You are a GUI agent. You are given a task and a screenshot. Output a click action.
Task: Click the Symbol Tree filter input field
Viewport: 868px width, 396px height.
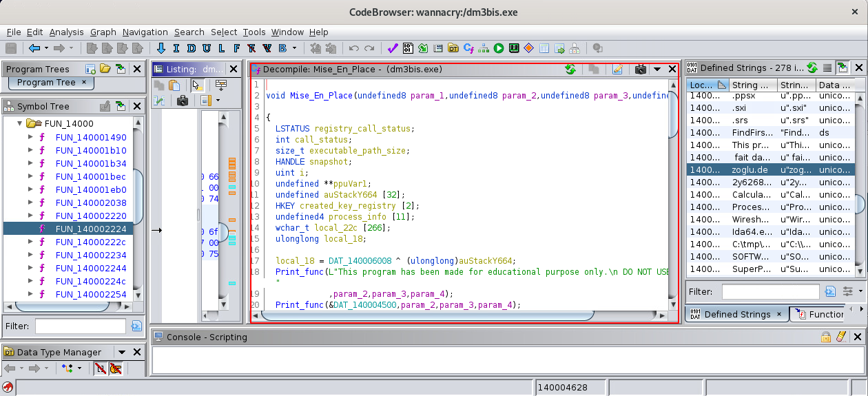click(x=81, y=326)
